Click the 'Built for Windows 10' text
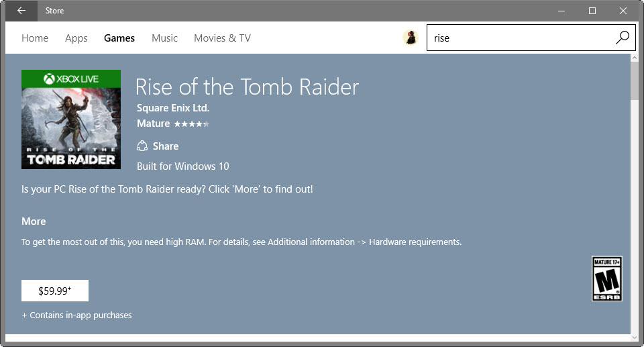644x347 pixels. point(182,166)
